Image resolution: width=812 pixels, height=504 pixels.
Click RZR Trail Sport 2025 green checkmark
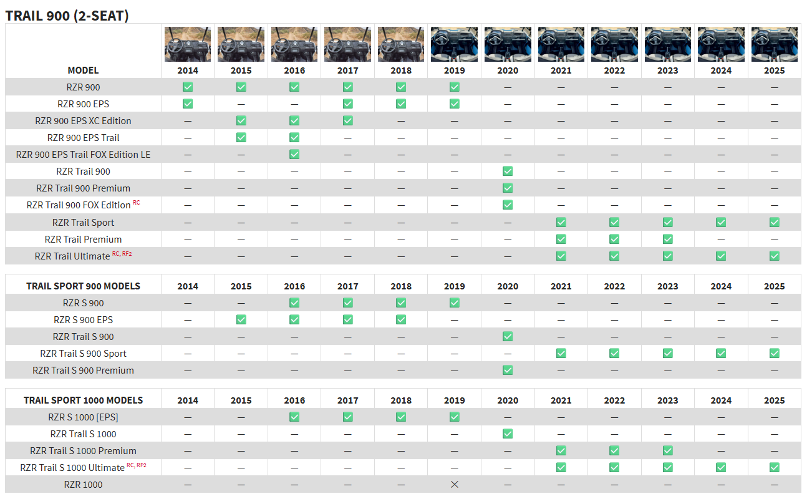[774, 222]
